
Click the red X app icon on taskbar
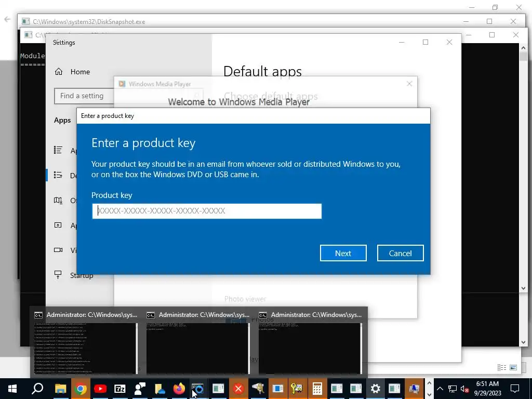click(238, 389)
